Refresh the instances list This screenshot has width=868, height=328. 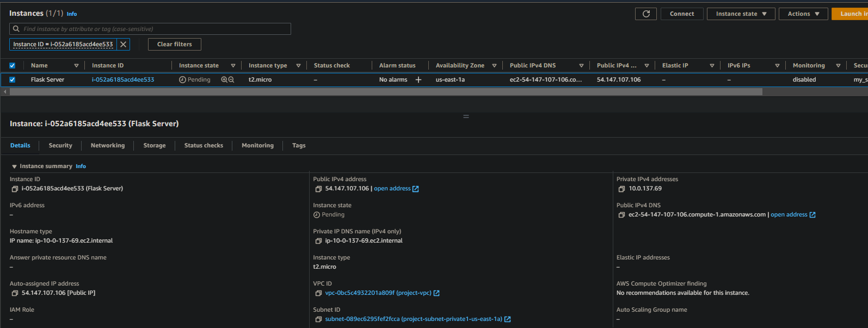pyautogui.click(x=646, y=14)
